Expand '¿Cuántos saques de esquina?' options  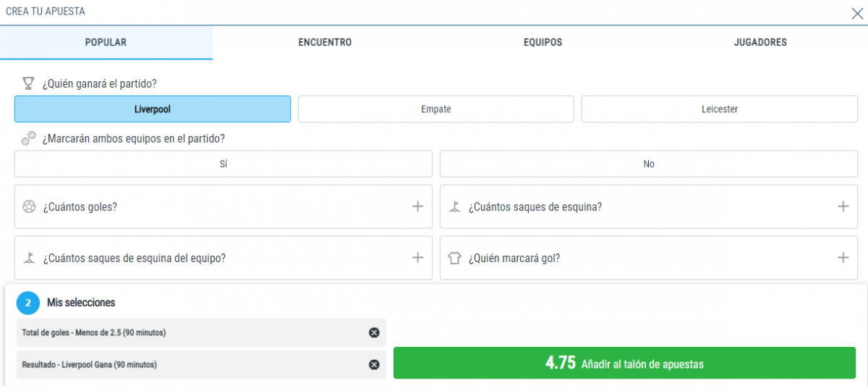point(843,206)
